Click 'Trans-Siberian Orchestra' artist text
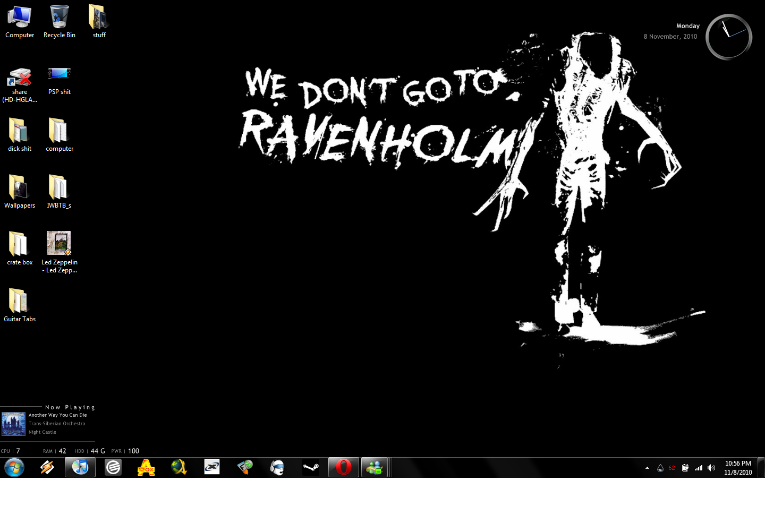Image resolution: width=765 pixels, height=532 pixels. [x=57, y=424]
